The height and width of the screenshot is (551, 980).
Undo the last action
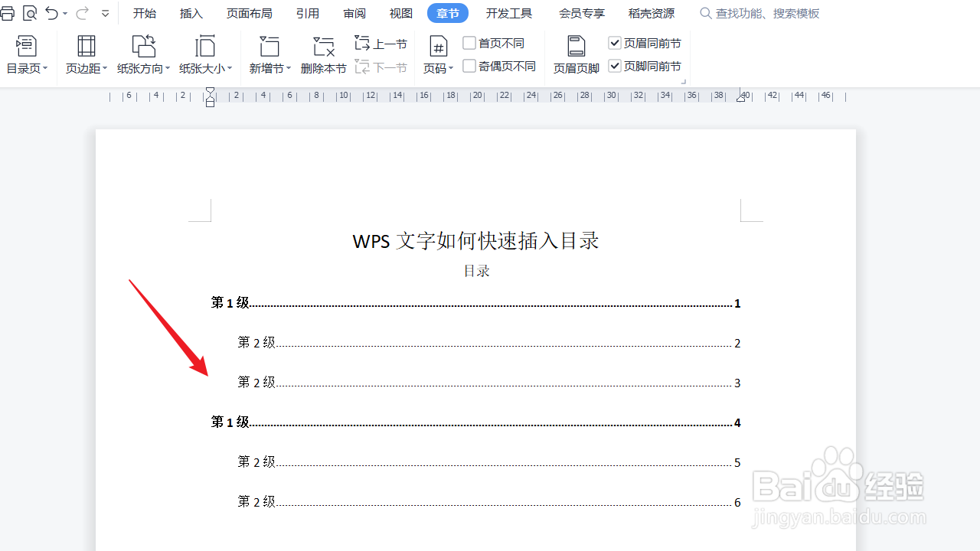(51, 13)
